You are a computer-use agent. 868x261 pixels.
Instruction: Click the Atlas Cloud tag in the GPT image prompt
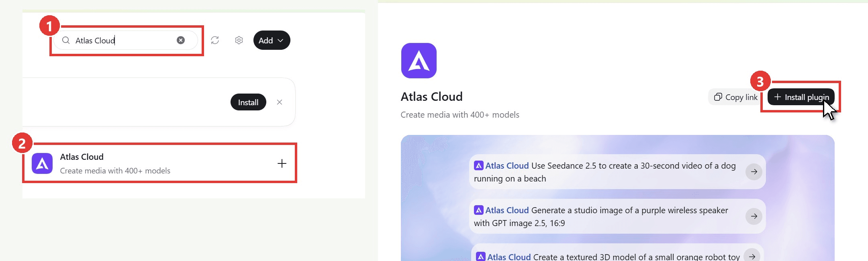(501, 210)
